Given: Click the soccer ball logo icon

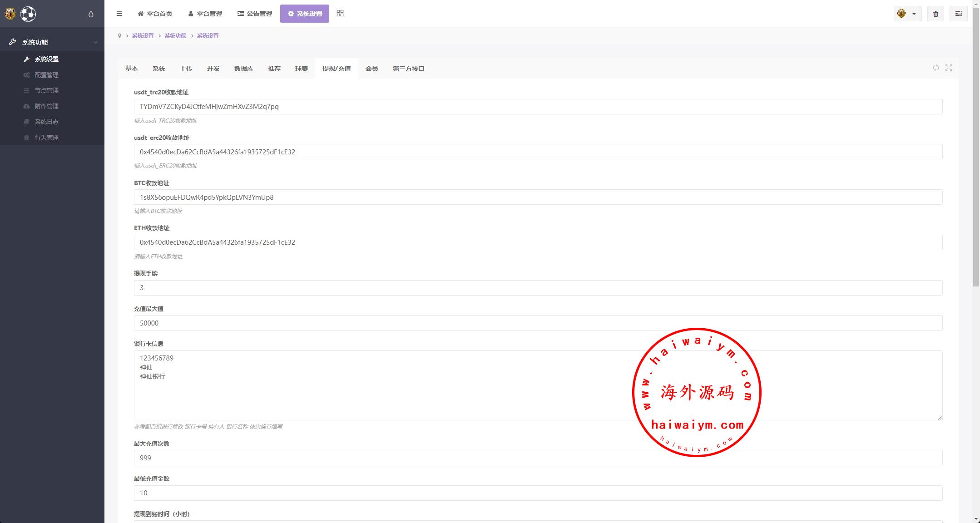Looking at the screenshot, I should [28, 14].
